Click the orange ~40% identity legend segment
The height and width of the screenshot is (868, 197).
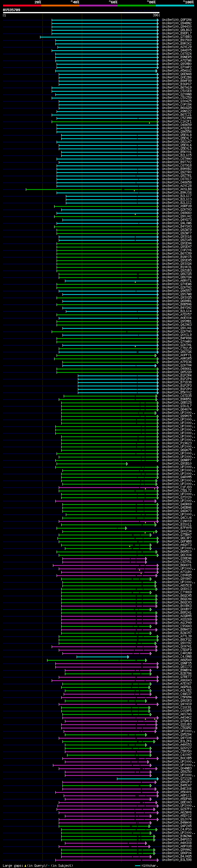pos(60,6)
